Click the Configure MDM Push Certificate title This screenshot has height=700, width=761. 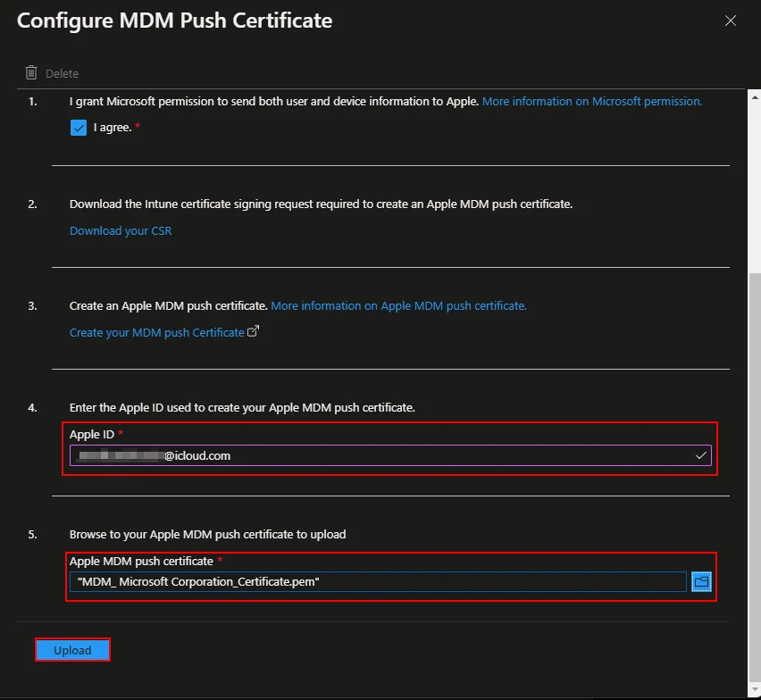pyautogui.click(x=174, y=21)
